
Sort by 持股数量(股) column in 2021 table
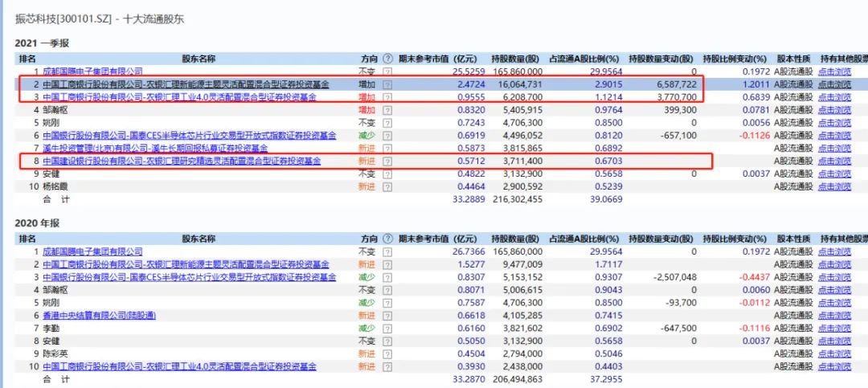click(x=515, y=59)
